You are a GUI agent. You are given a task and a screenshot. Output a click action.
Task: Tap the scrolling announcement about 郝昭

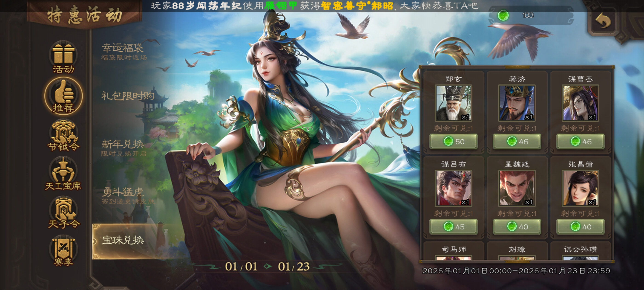314,6
